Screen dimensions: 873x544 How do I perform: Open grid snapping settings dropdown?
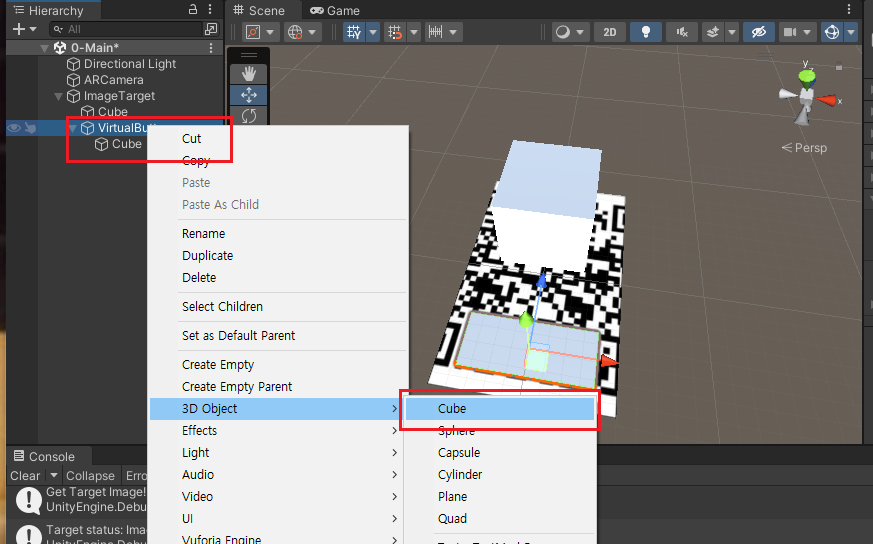[414, 32]
